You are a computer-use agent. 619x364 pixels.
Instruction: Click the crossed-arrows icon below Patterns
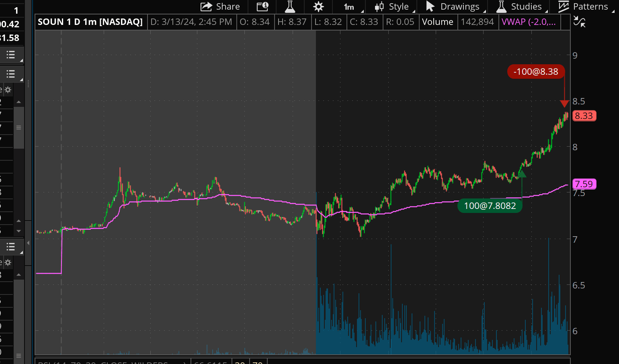click(x=579, y=22)
